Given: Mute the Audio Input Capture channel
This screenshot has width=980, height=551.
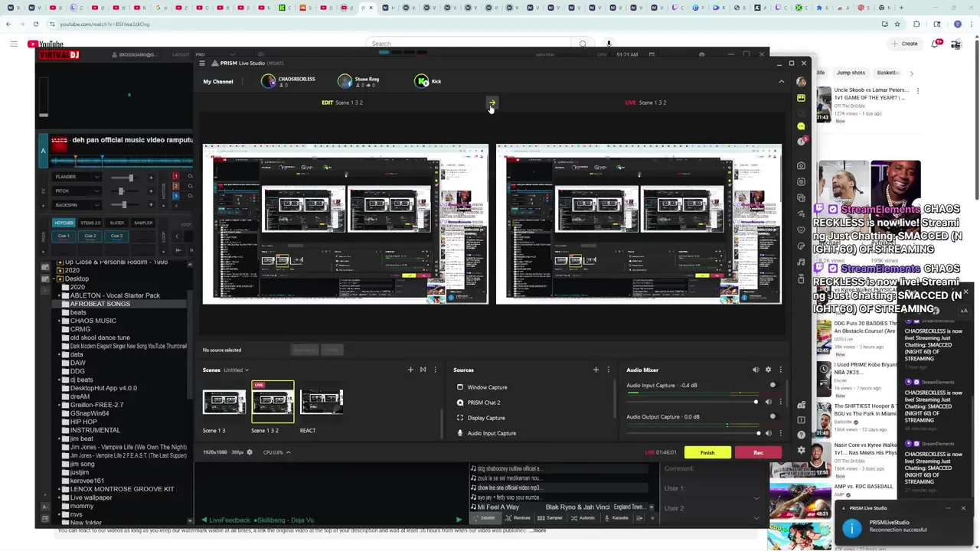Looking at the screenshot, I should (x=769, y=402).
